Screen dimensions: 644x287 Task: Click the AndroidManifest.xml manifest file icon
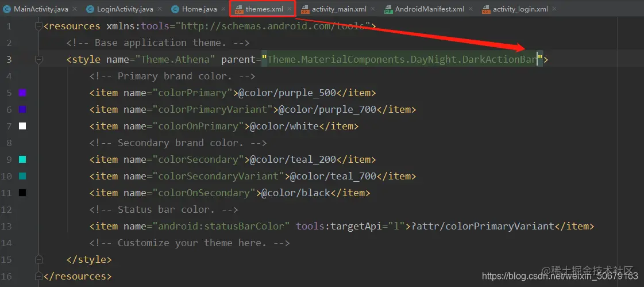point(388,9)
